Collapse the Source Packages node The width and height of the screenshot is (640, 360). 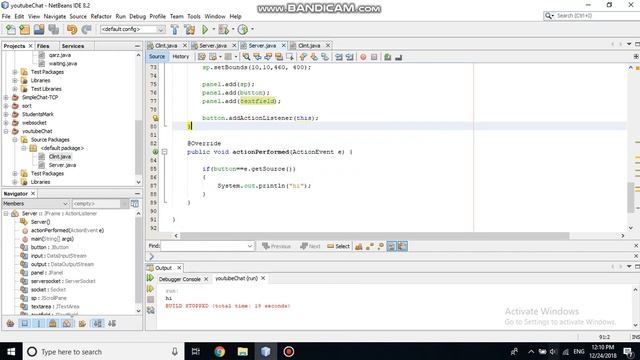(15, 140)
